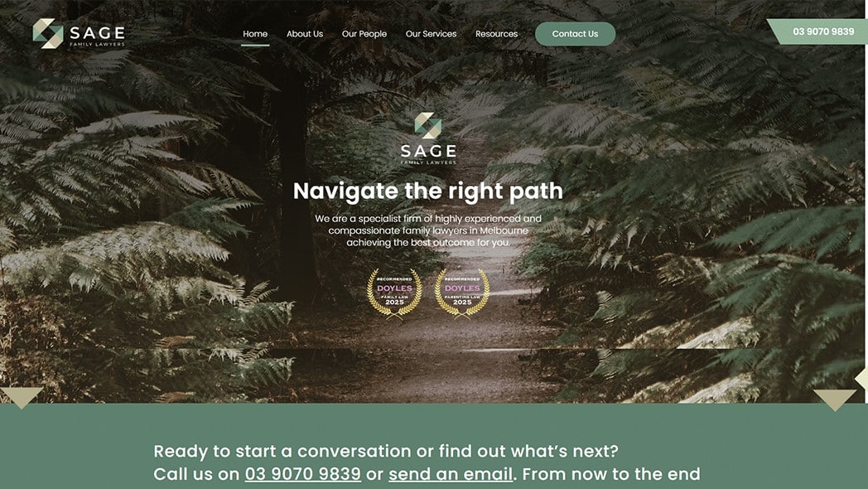868x489 pixels.
Task: Expand the Our People menu
Action: [364, 34]
